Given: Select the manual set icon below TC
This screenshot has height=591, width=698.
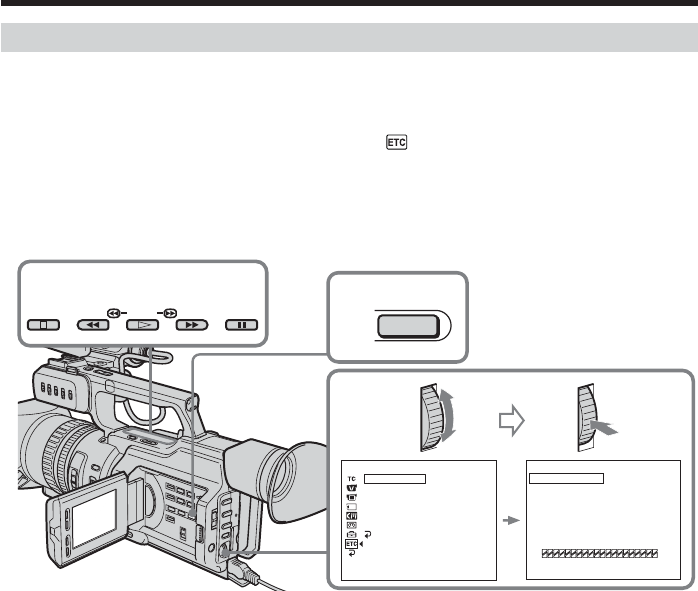Looking at the screenshot, I should click(352, 488).
